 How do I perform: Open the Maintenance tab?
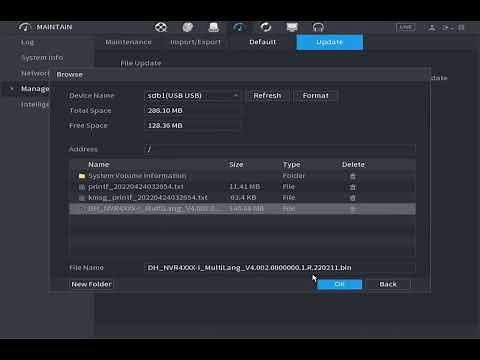[x=128, y=42]
